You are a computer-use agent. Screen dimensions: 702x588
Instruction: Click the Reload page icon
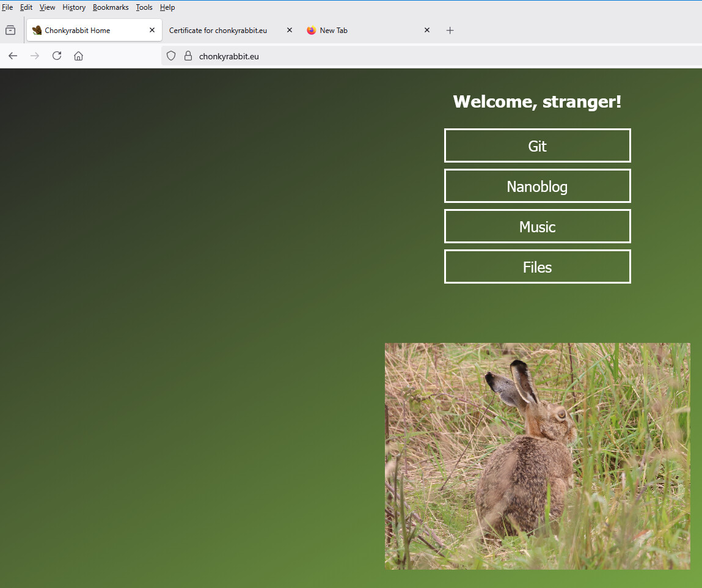pos(57,56)
